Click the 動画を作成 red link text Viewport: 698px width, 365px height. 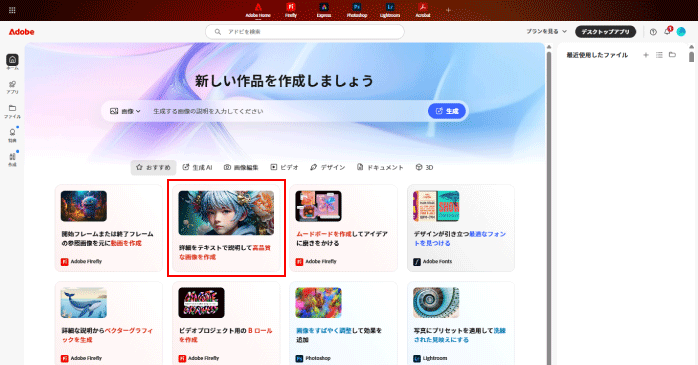click(x=126, y=243)
